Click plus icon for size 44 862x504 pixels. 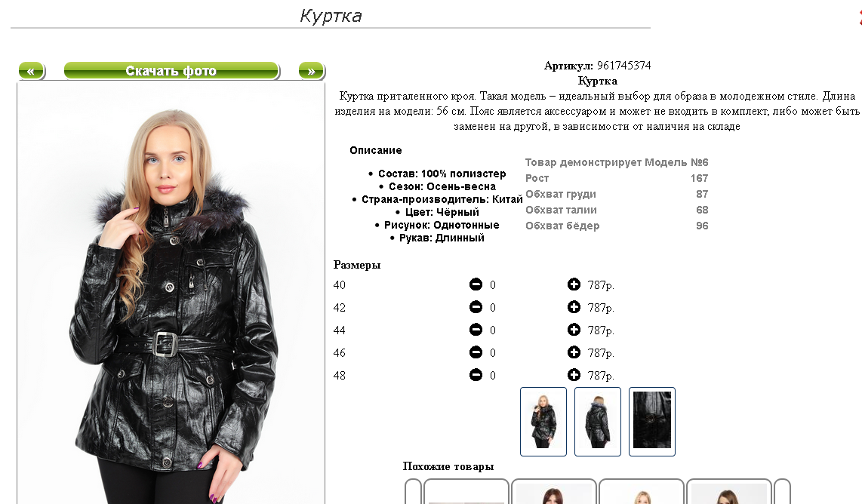coord(574,329)
